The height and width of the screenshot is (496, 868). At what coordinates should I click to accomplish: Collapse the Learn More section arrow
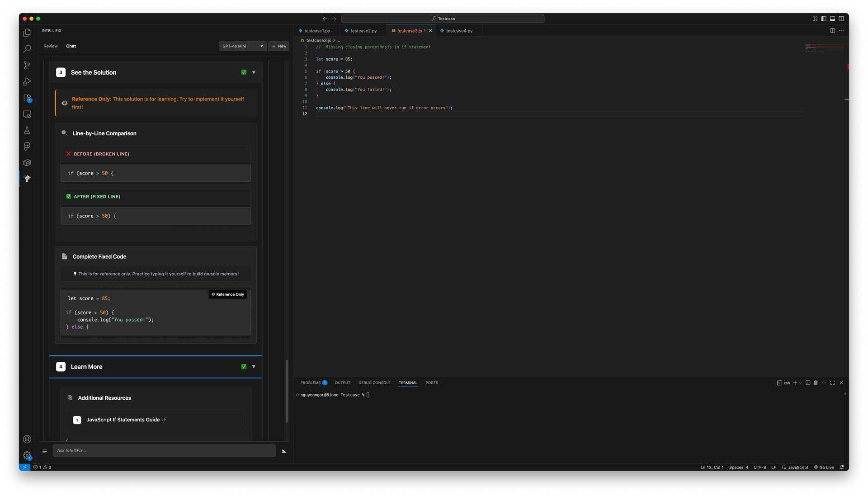(254, 367)
